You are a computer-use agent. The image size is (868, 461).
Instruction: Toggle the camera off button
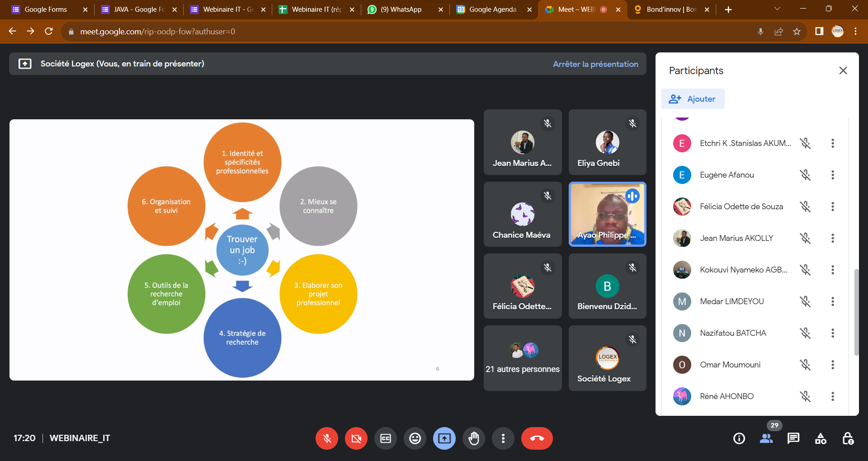[356, 438]
